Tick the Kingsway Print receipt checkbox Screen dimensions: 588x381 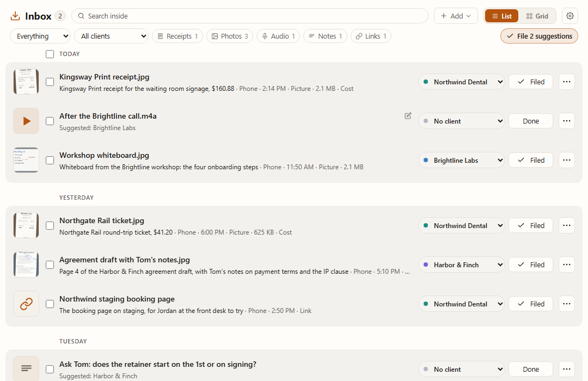pos(50,82)
